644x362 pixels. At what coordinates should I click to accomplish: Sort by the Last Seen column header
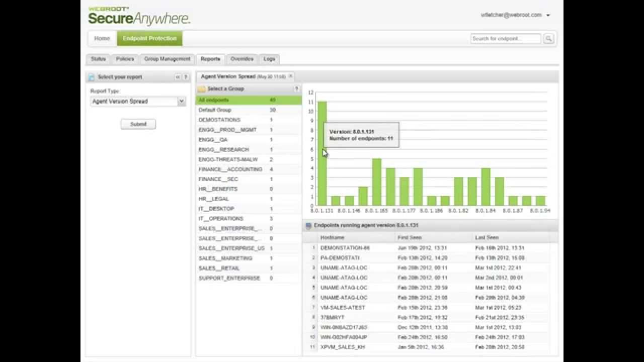coord(511,238)
